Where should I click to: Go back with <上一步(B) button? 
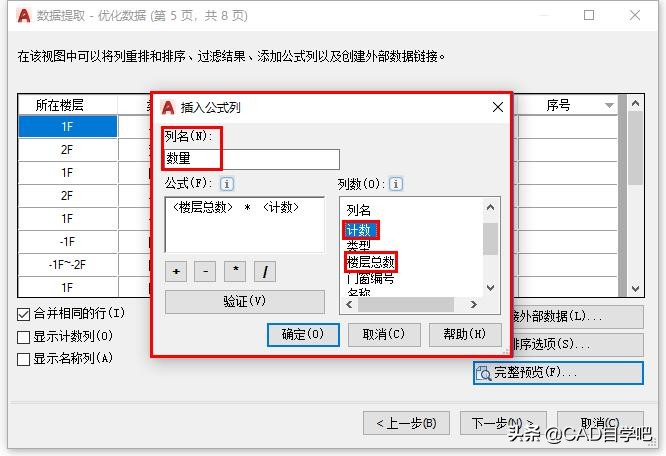406,423
